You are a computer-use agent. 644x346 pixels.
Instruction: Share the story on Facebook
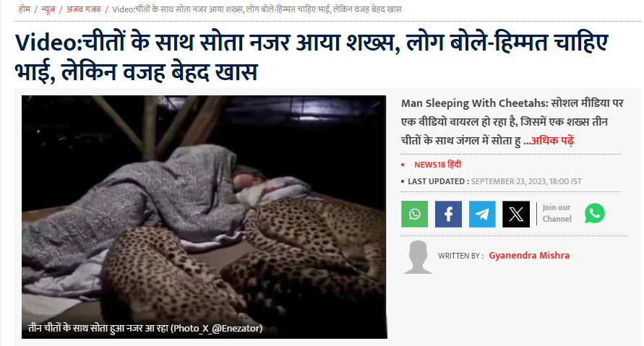tap(448, 214)
